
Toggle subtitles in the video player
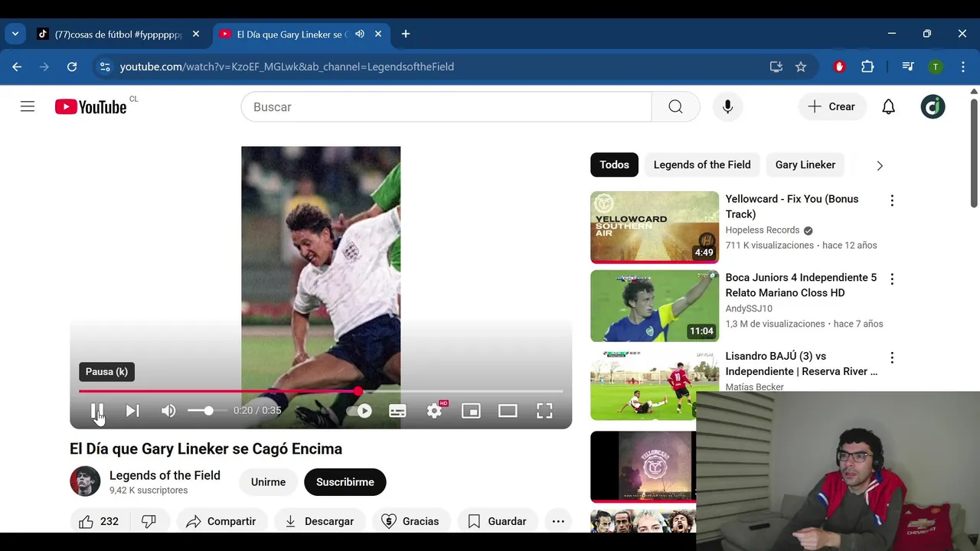tap(397, 411)
